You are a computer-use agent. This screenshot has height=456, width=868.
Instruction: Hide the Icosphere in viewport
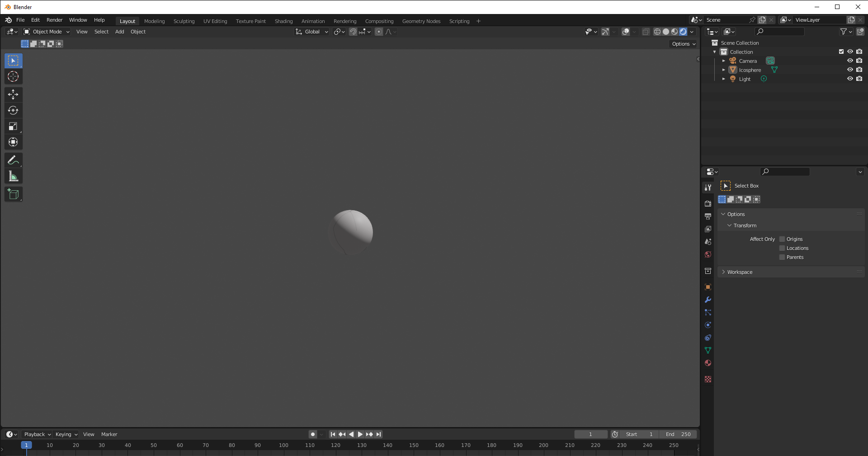tap(850, 70)
